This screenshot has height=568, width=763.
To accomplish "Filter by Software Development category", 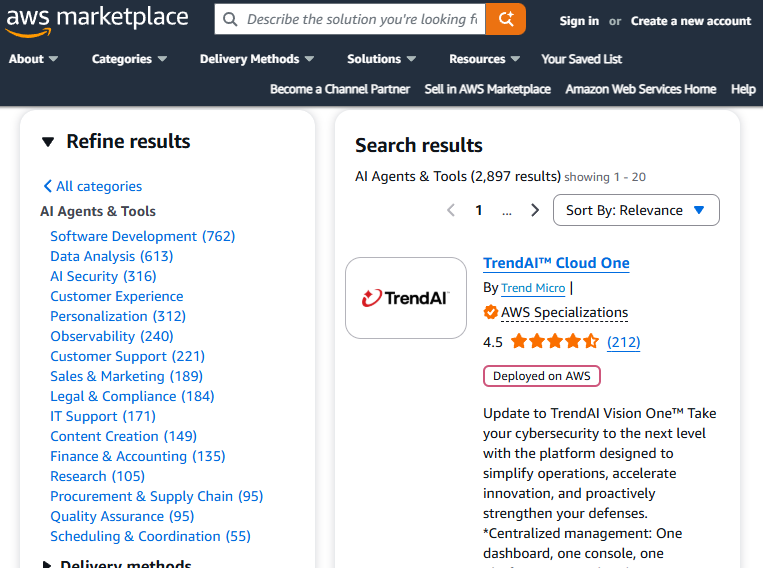I will pyautogui.click(x=142, y=236).
